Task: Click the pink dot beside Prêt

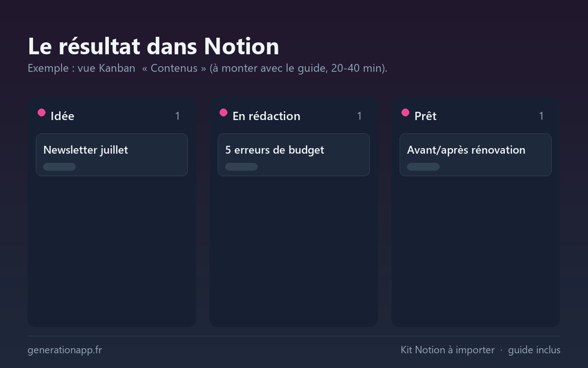Action: point(405,112)
